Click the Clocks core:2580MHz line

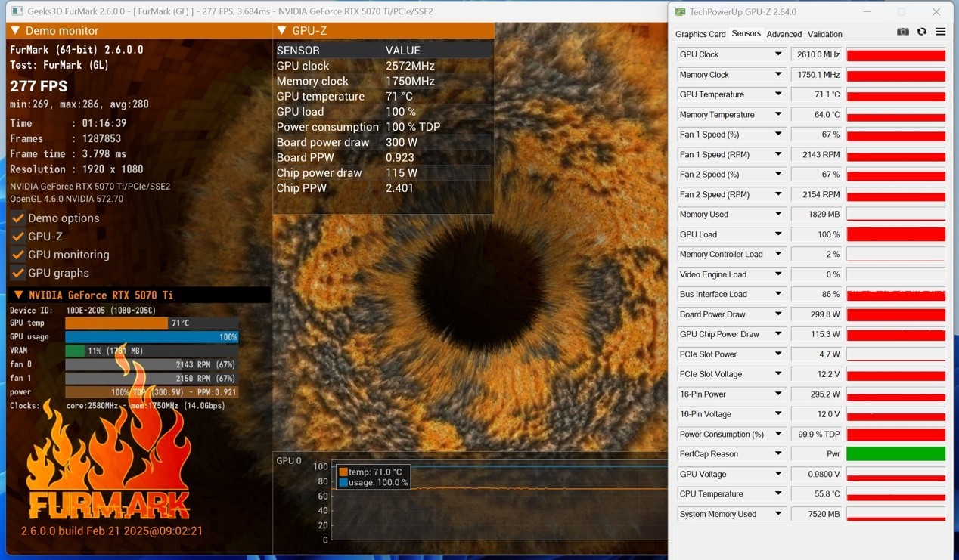pos(117,406)
